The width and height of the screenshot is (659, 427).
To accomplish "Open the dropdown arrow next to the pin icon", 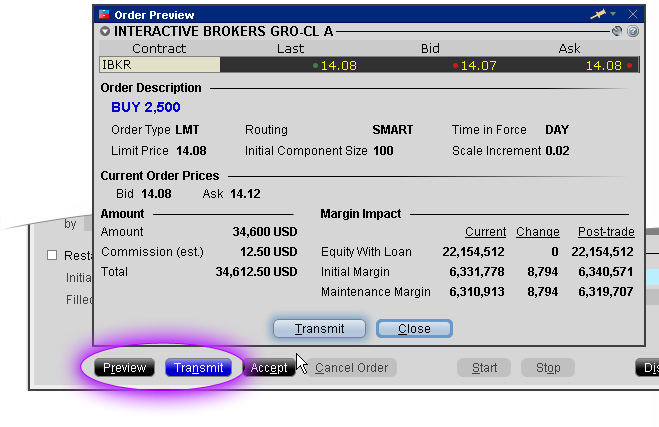I will coord(613,14).
